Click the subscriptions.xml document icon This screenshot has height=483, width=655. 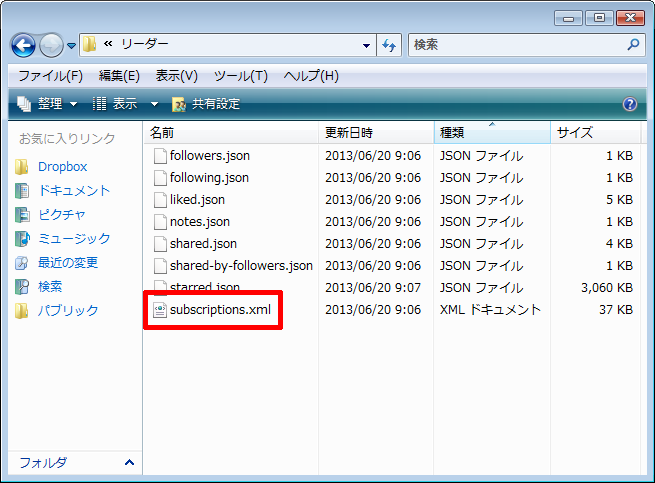tap(160, 310)
